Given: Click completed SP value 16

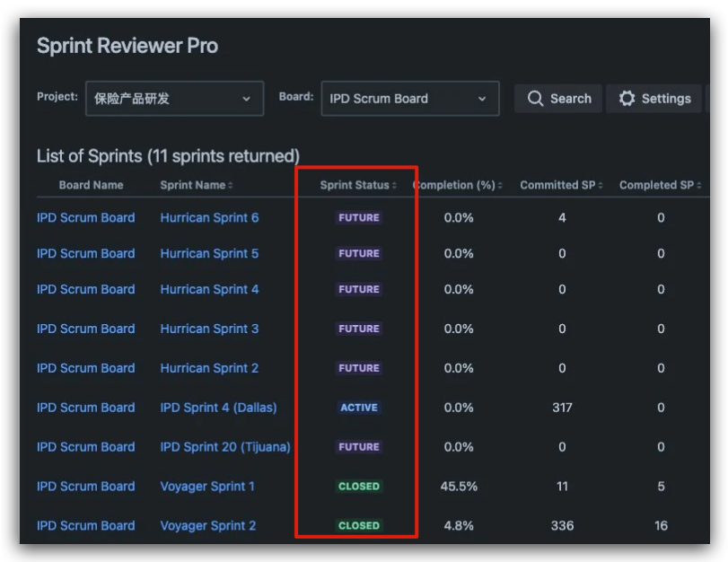Looking at the screenshot, I should pyautogui.click(x=662, y=526).
